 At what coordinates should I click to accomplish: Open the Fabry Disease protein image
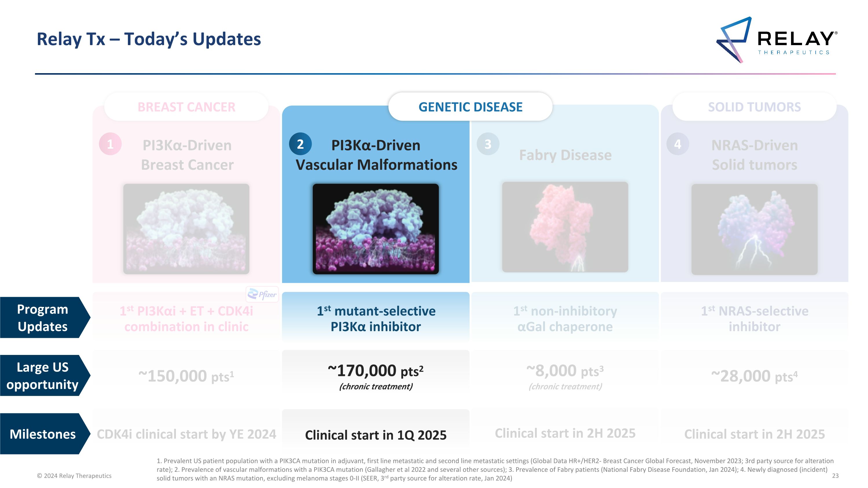point(565,227)
